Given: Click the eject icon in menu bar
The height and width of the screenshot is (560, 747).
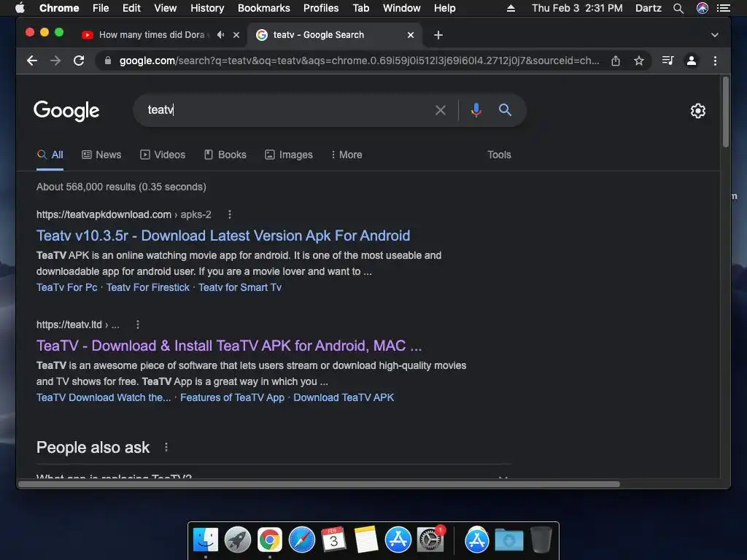Looking at the screenshot, I should (x=511, y=8).
